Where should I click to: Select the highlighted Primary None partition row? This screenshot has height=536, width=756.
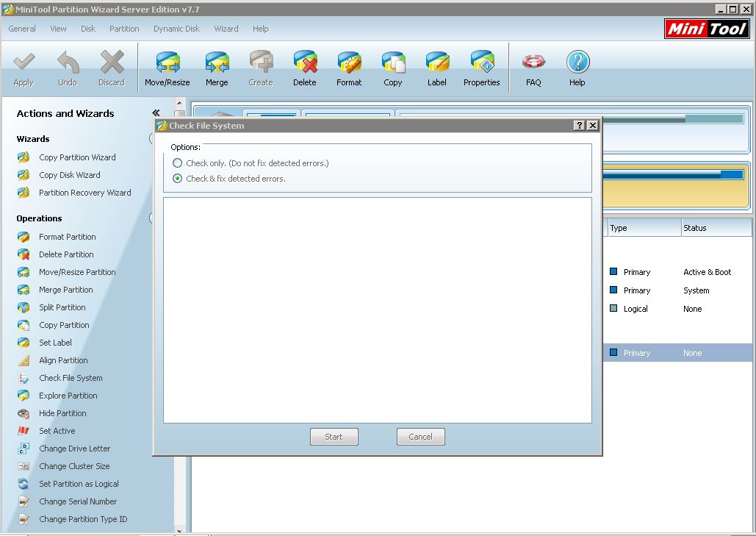[x=677, y=353]
